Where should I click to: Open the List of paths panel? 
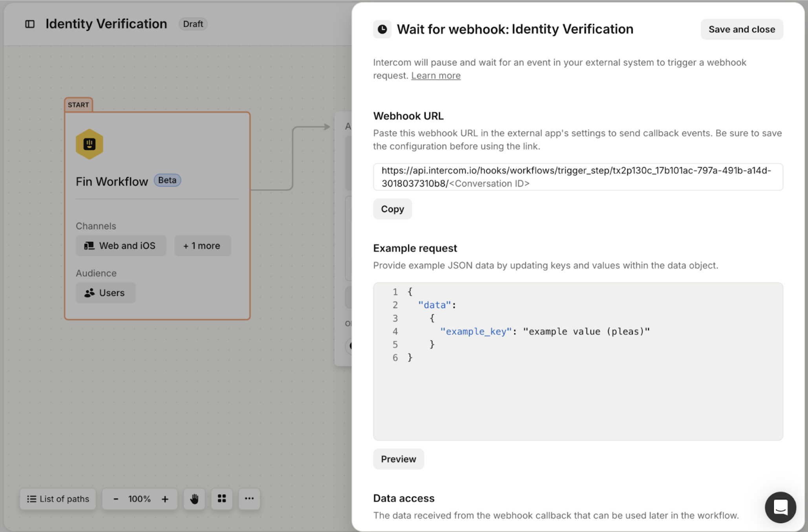coord(58,499)
